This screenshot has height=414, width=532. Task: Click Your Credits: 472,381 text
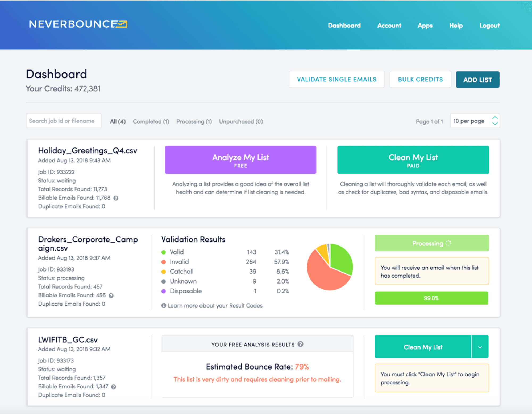click(63, 89)
